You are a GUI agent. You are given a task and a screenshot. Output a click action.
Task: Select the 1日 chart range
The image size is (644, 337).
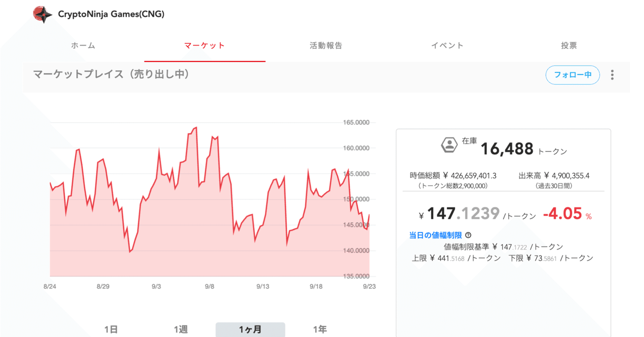click(x=111, y=329)
